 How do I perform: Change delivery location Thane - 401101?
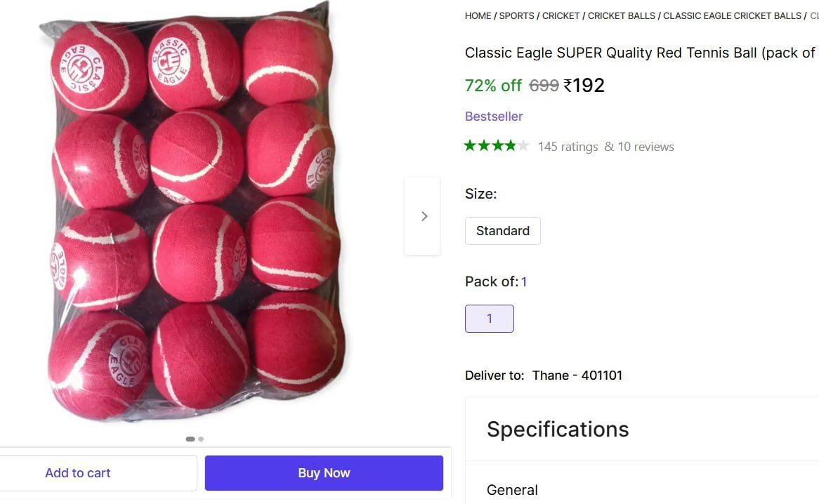click(577, 376)
